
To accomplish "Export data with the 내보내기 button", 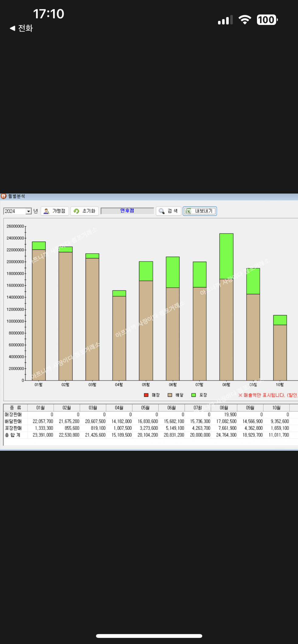I will coord(199,211).
